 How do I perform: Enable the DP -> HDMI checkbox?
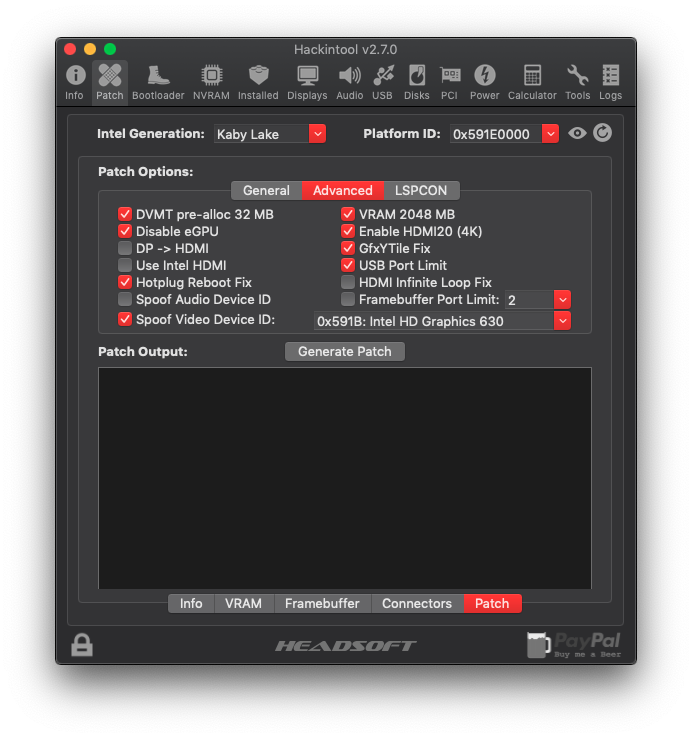[x=125, y=248]
